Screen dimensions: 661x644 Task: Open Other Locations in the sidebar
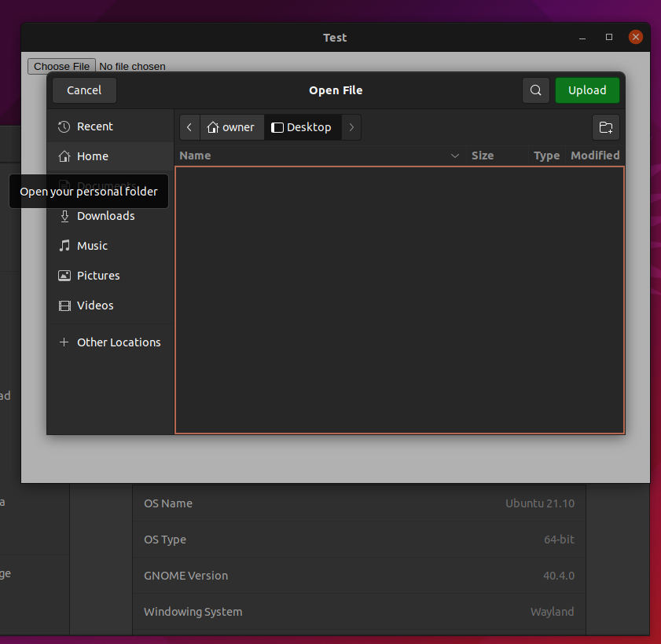click(x=111, y=342)
